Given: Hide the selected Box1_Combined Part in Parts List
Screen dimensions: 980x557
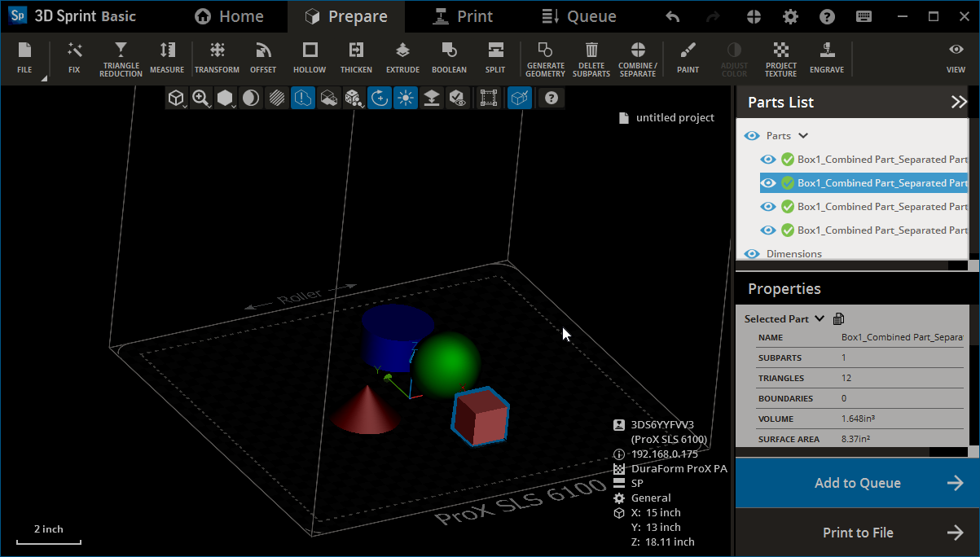Looking at the screenshot, I should click(767, 182).
